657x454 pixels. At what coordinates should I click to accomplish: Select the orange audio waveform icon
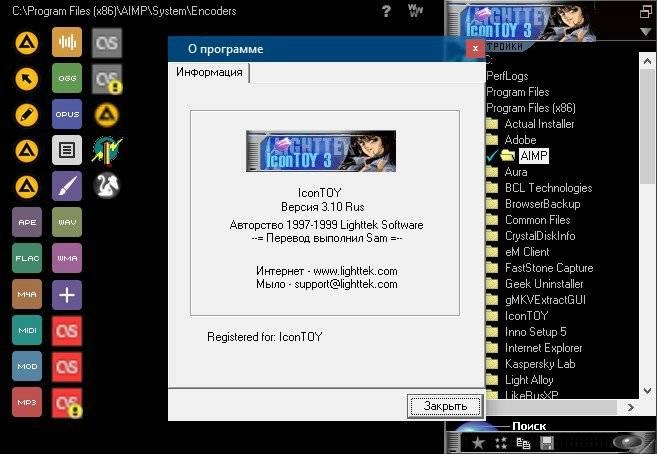67,42
